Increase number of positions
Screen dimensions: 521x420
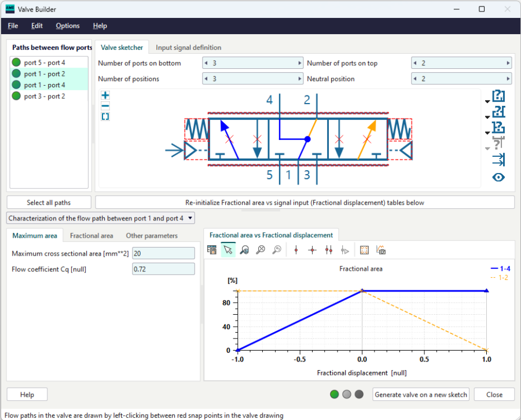(x=299, y=79)
